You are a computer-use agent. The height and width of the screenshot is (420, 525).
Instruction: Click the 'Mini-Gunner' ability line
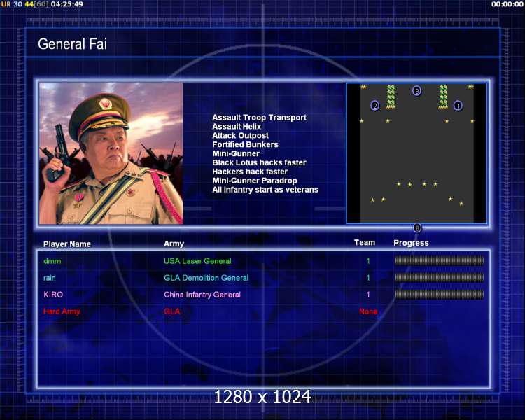tap(236, 153)
